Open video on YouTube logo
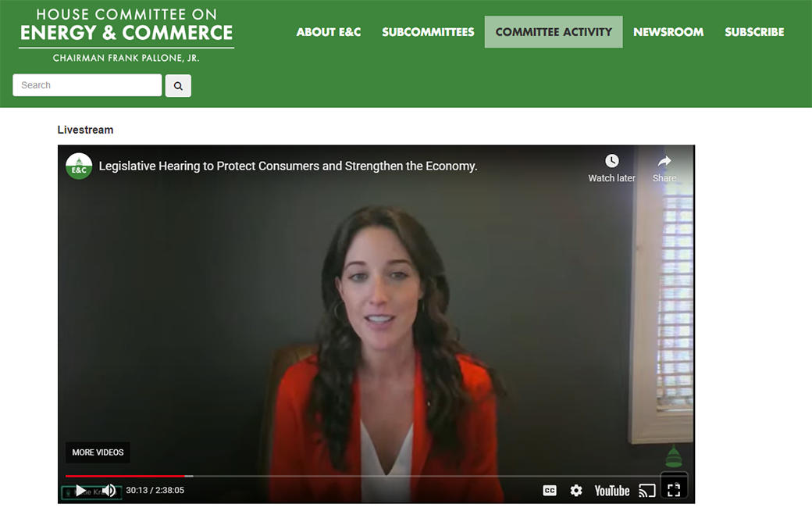 coord(611,491)
